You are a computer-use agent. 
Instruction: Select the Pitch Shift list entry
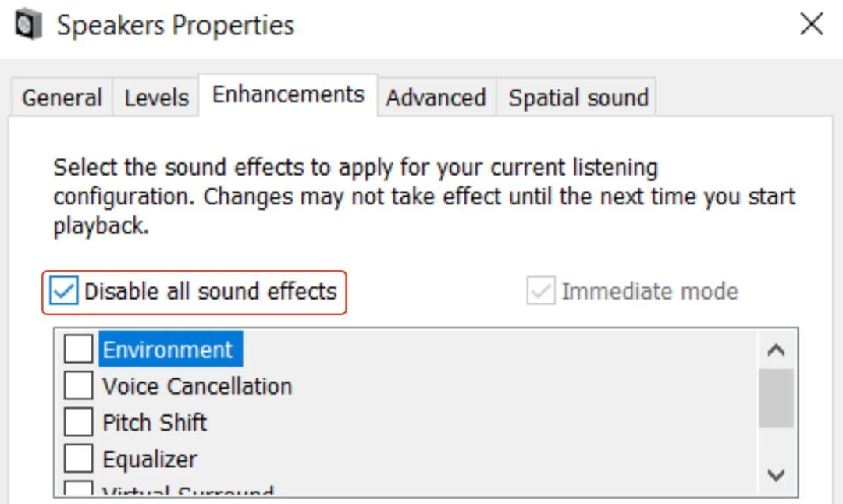pos(154,422)
